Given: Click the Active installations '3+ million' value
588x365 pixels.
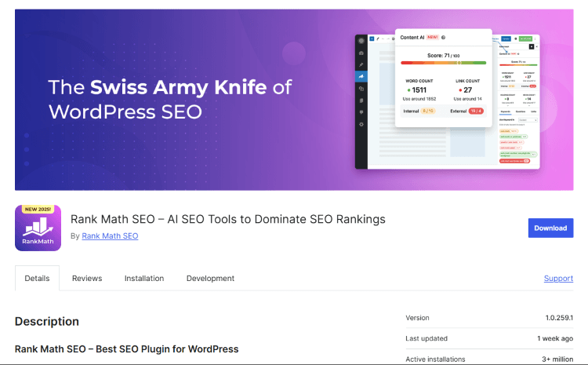Looking at the screenshot, I should [x=557, y=359].
